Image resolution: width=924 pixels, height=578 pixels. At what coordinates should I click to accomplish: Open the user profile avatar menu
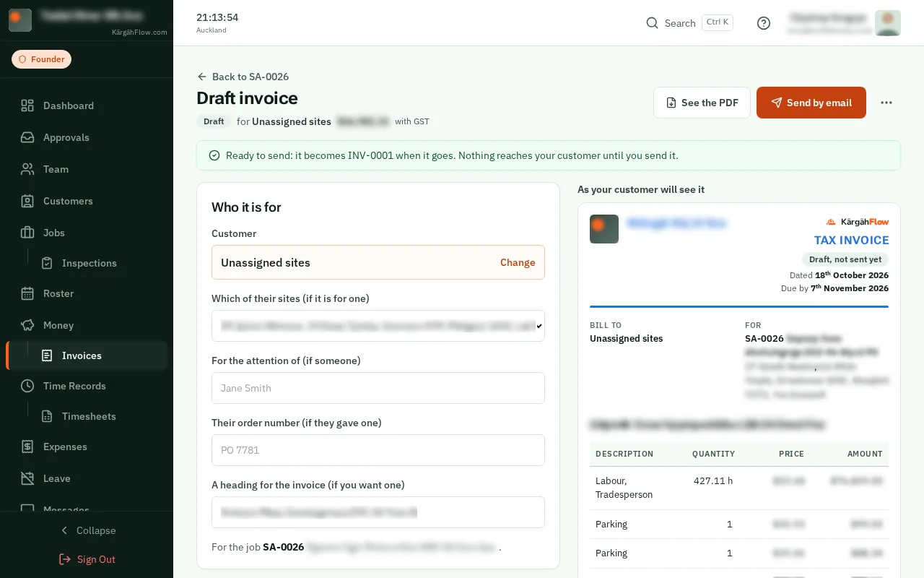point(887,23)
